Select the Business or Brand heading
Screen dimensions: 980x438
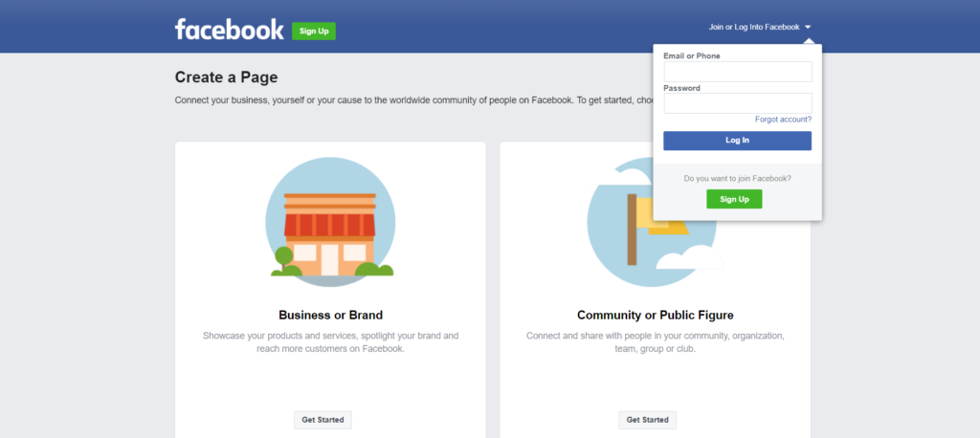(x=330, y=315)
